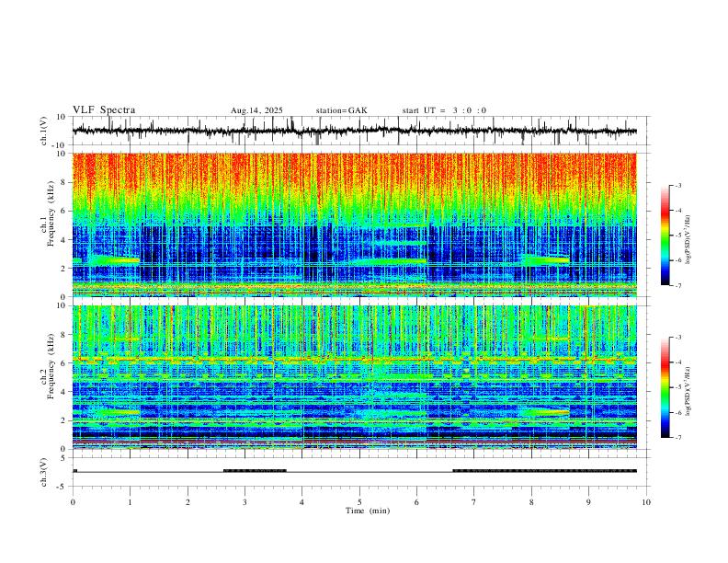Click time axis tick label "3"

(x=245, y=502)
